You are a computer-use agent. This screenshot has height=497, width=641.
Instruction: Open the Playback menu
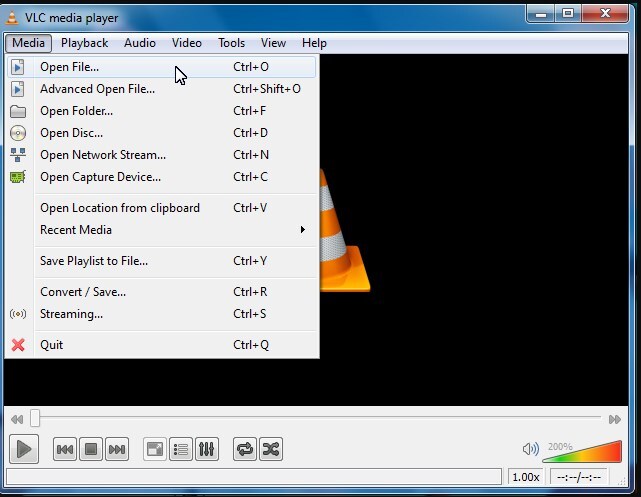84,43
